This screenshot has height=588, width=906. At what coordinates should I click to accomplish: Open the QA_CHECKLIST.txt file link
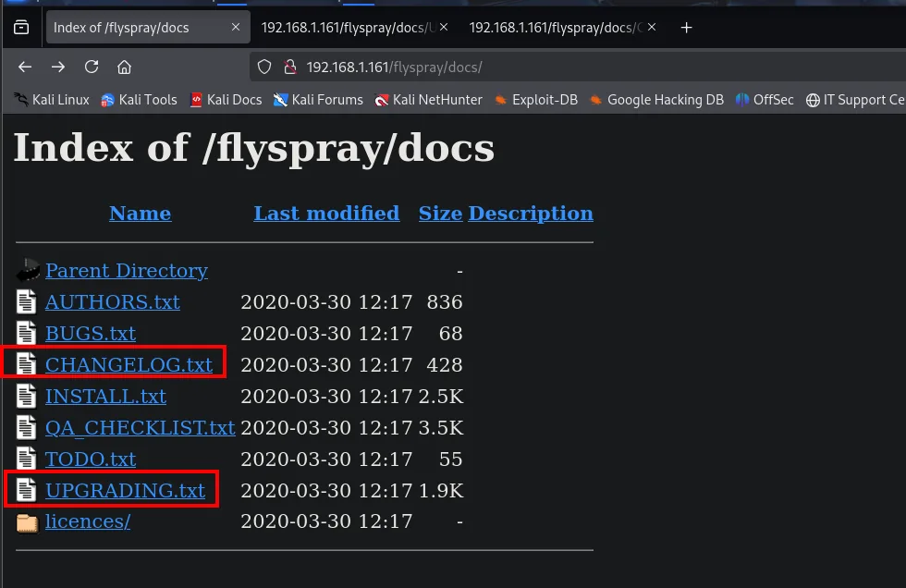click(x=141, y=427)
